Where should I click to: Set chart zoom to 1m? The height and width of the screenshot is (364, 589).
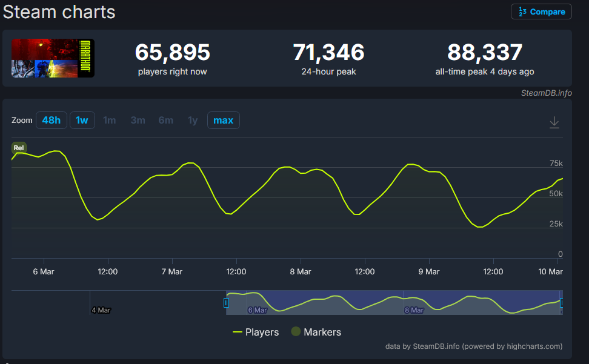click(x=110, y=120)
